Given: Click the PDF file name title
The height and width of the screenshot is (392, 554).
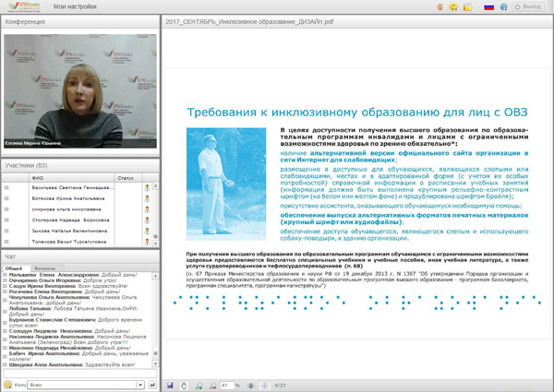Looking at the screenshot, I should click(249, 21).
